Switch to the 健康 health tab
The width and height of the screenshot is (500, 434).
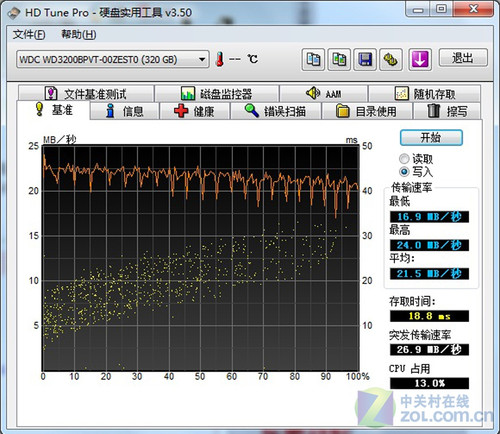pyautogui.click(x=195, y=111)
